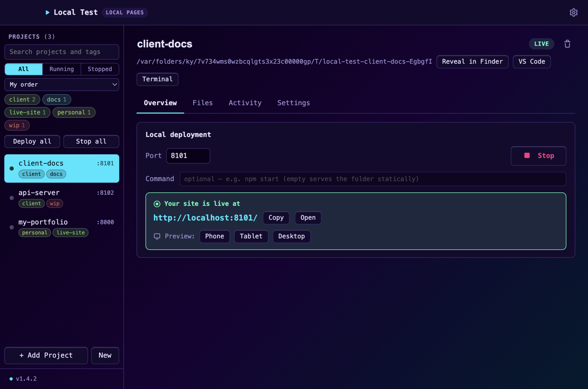Image resolution: width=588 pixels, height=389 pixels.
Task: Click the Local Test play logo icon
Action: pyautogui.click(x=48, y=13)
